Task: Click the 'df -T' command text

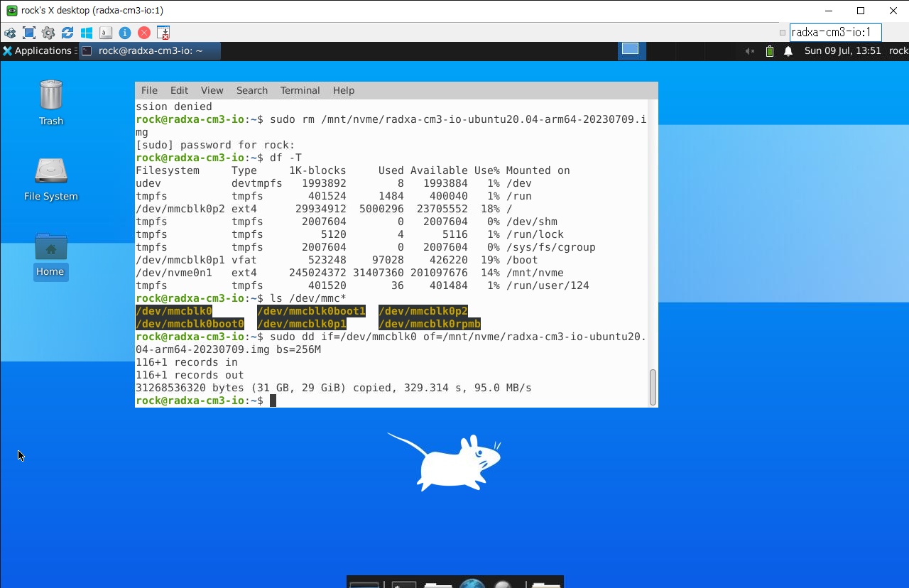Action: coord(285,158)
